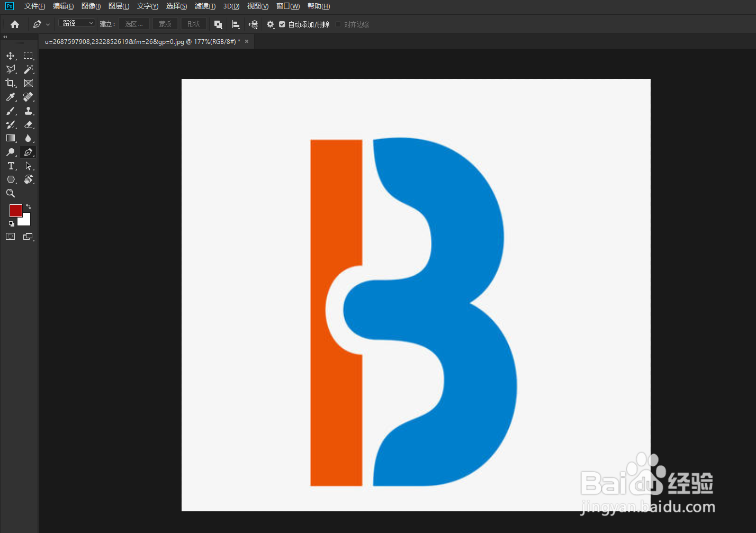
Task: Select the Horizontal Type tool
Action: (11, 166)
